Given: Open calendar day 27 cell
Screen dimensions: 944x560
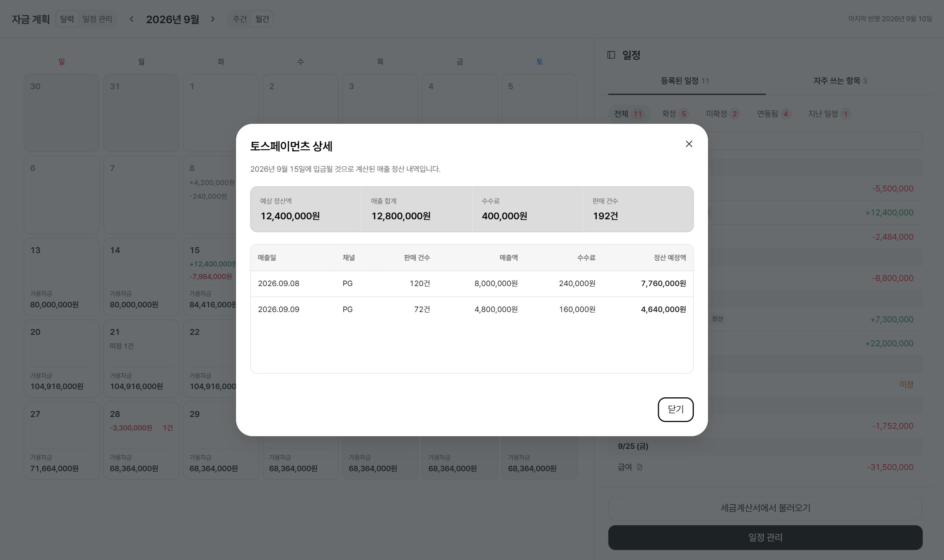Looking at the screenshot, I should click(62, 441).
